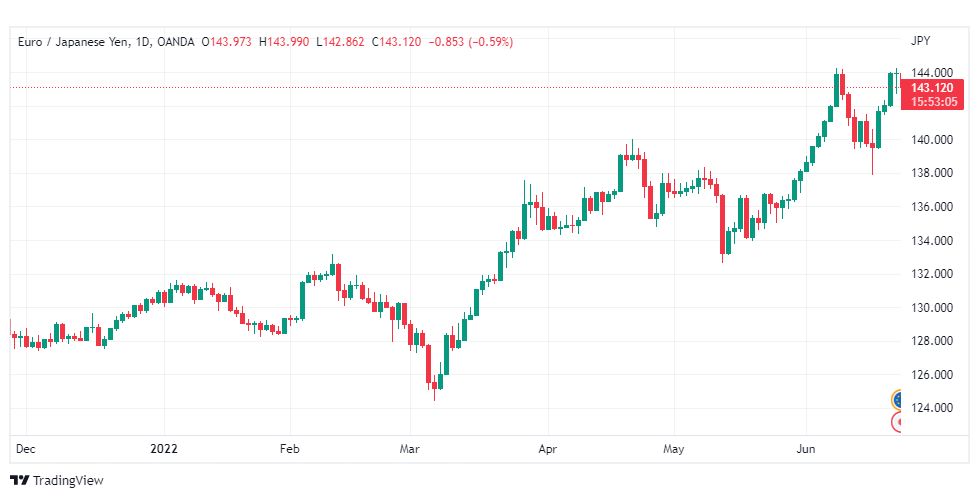
Task: Click the Feb label on time axis
Action: 290,449
